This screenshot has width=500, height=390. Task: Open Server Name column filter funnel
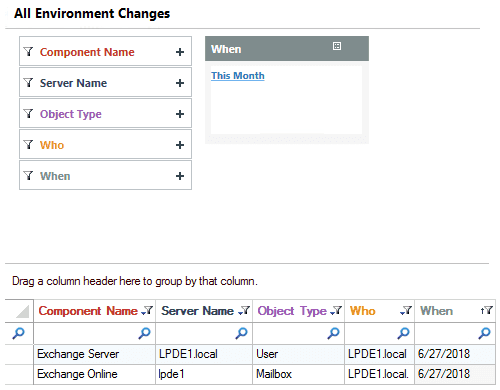[244, 311]
